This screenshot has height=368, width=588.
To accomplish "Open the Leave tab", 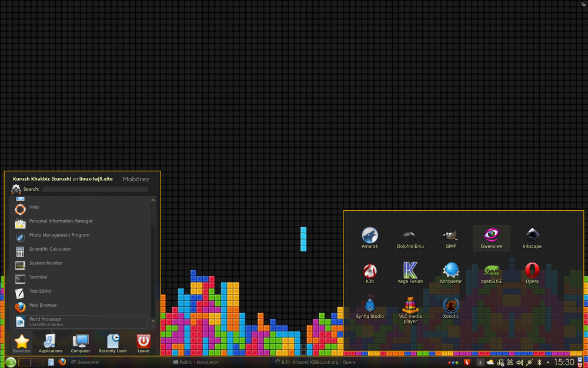I will (x=143, y=343).
